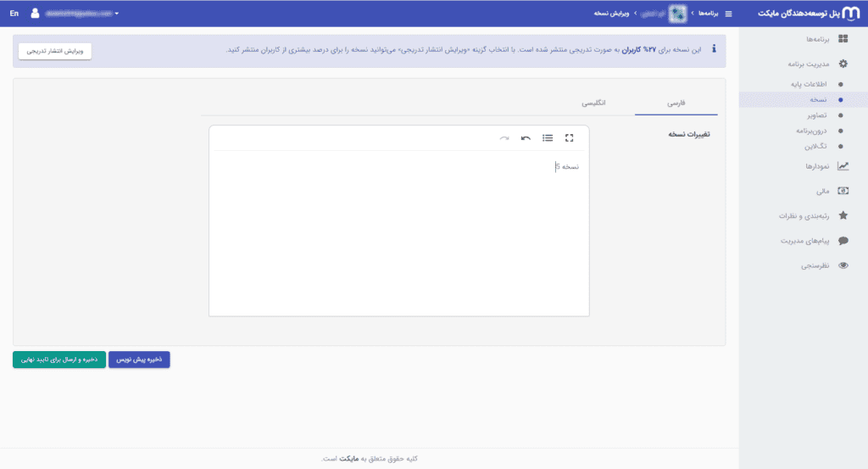The height and width of the screenshot is (469, 868).
Task: Click the مالی money icon
Action: pos(843,191)
